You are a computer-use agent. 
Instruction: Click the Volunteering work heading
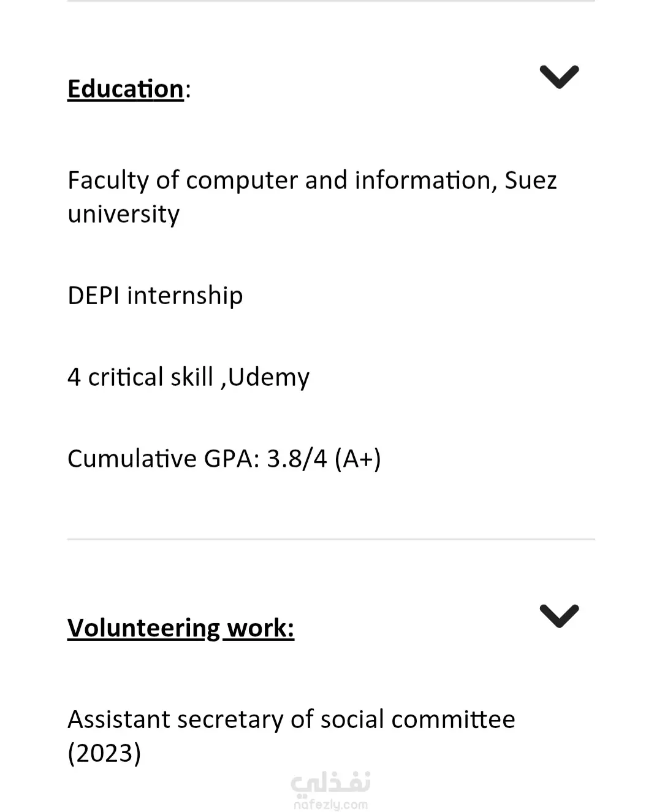[181, 628]
